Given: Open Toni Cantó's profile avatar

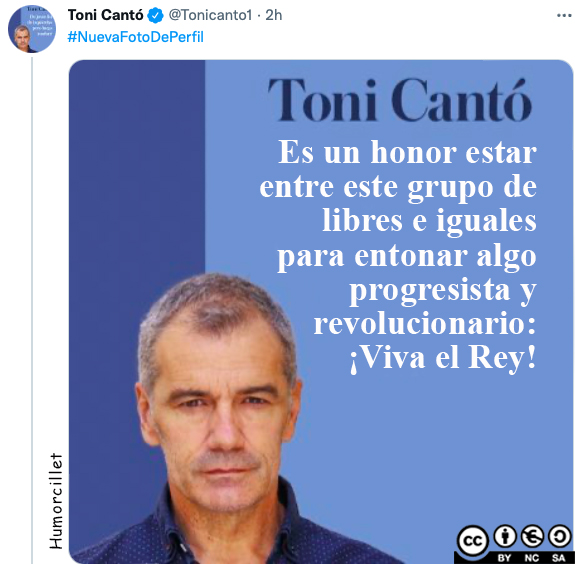Looking at the screenshot, I should click(32, 29).
